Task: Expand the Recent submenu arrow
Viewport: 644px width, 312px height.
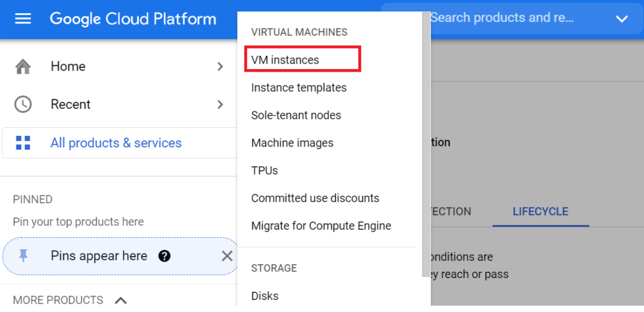Action: (x=220, y=104)
